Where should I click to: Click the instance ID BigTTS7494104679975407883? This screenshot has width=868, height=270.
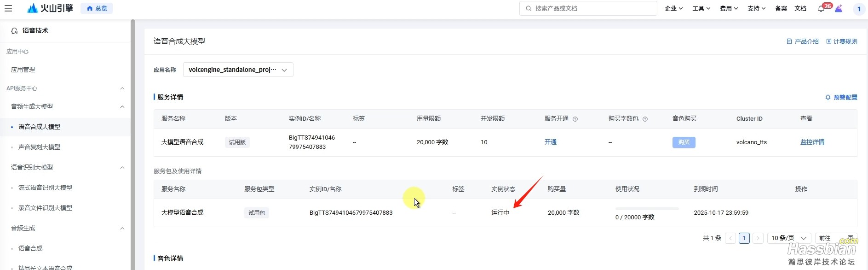(351, 213)
